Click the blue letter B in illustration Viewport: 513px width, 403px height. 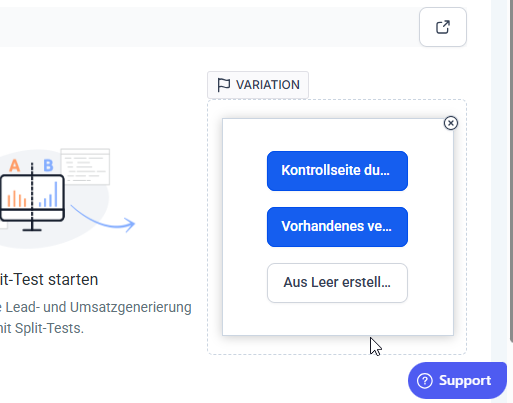click(x=48, y=165)
